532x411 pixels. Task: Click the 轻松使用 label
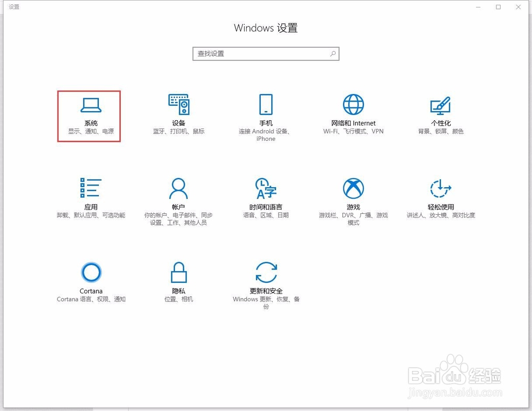click(x=440, y=207)
